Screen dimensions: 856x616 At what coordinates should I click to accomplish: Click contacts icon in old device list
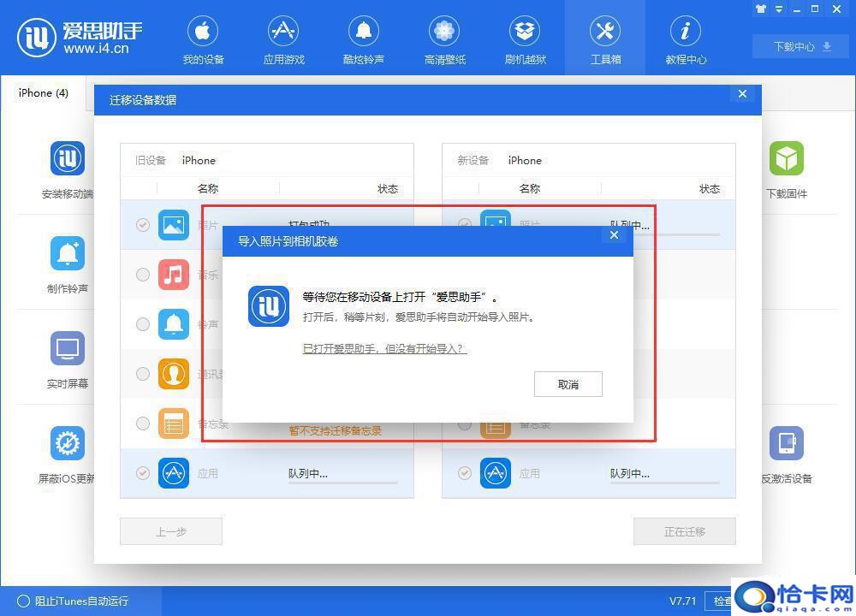(x=174, y=374)
